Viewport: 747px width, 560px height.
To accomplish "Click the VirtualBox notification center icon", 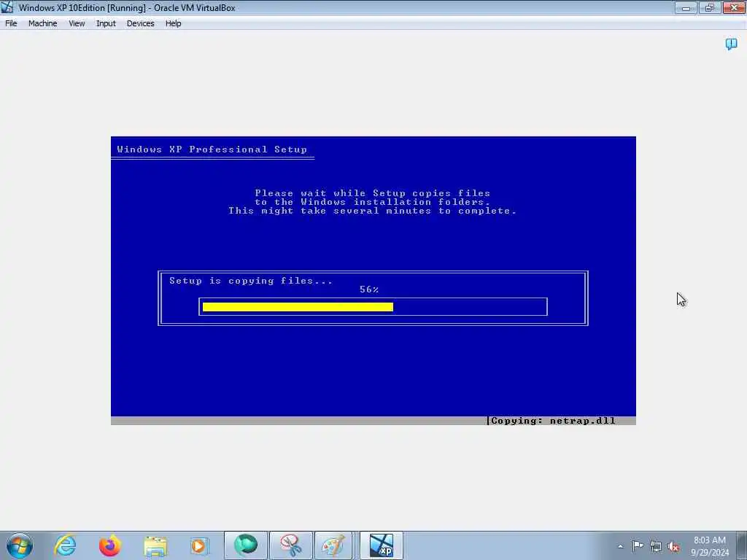I will pyautogui.click(x=731, y=44).
